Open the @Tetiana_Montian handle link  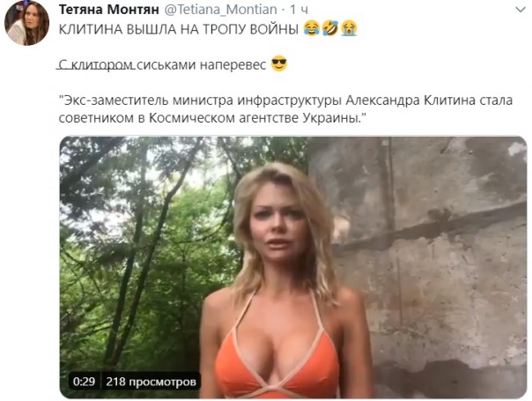coord(220,10)
